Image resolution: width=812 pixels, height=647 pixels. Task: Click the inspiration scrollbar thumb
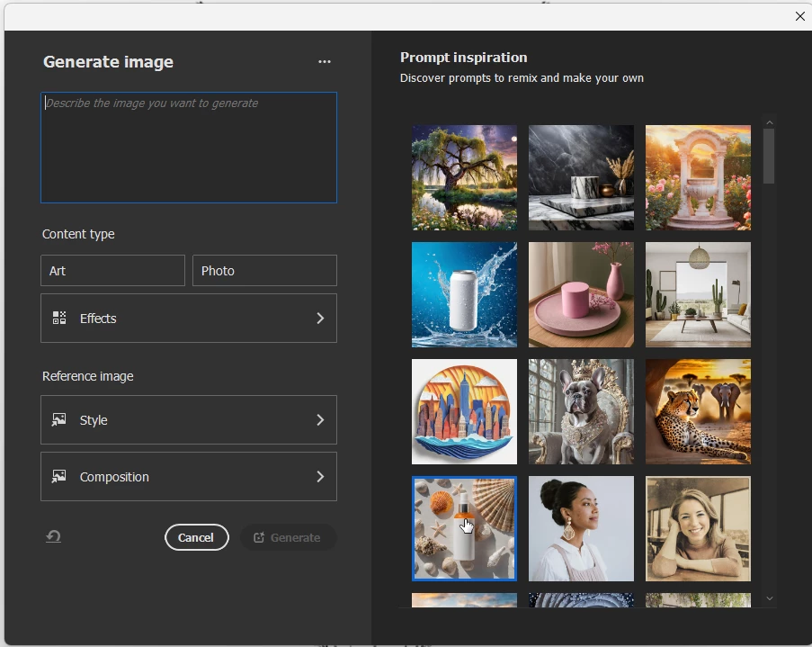pos(770,156)
